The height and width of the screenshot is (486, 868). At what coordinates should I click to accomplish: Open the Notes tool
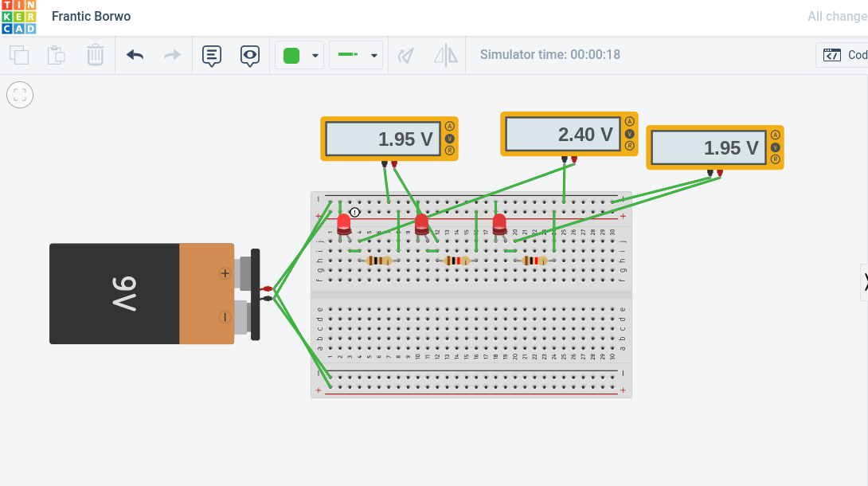pos(212,55)
